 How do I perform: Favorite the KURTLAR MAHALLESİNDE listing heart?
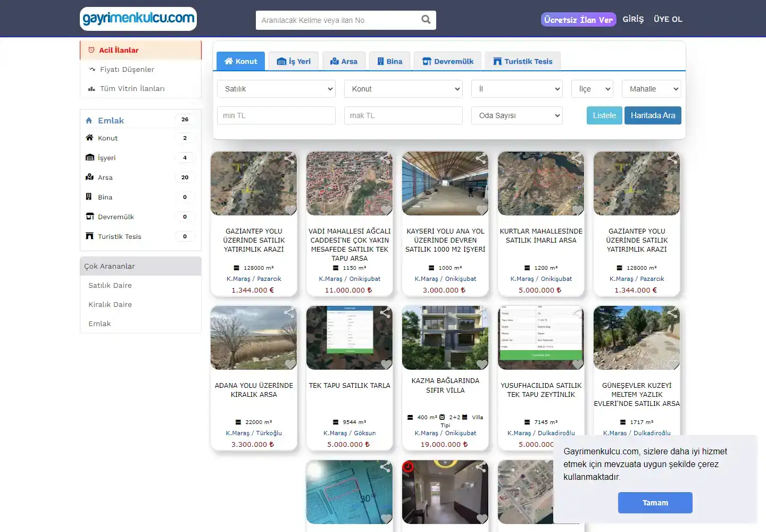tap(578, 210)
